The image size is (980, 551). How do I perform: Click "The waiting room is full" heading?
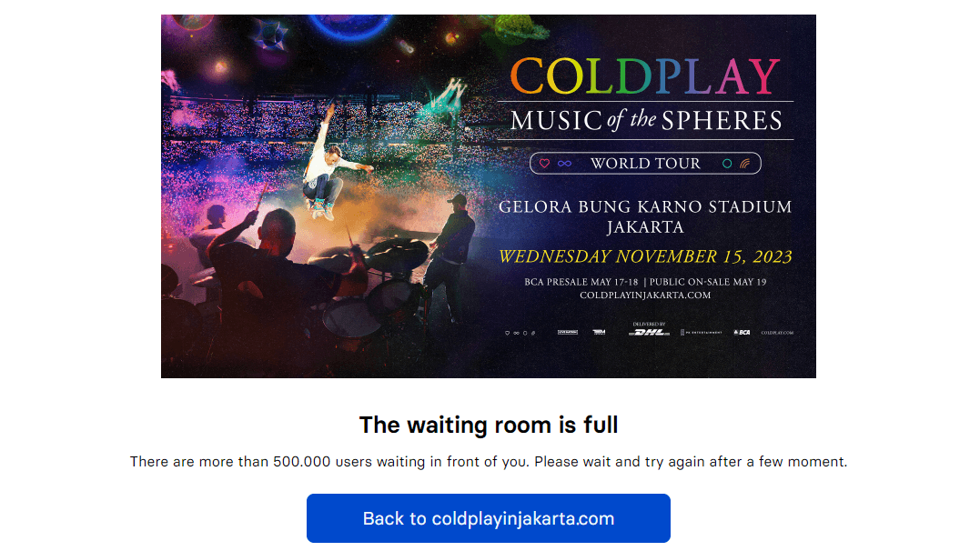(x=489, y=425)
